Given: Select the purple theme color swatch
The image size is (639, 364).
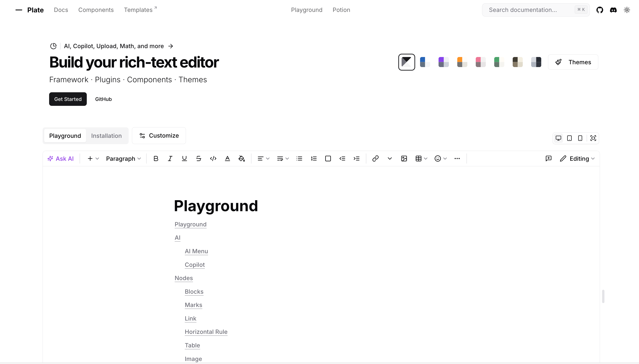Looking at the screenshot, I should coord(443,62).
